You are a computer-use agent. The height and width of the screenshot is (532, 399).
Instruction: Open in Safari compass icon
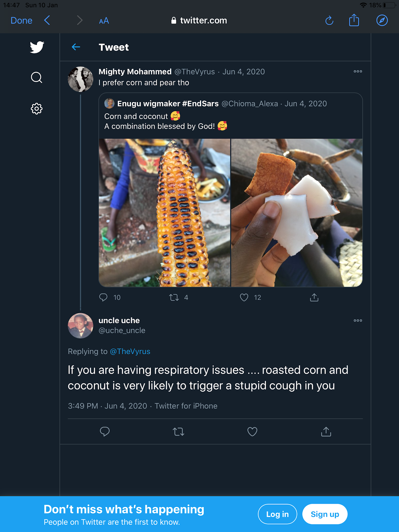tap(382, 21)
